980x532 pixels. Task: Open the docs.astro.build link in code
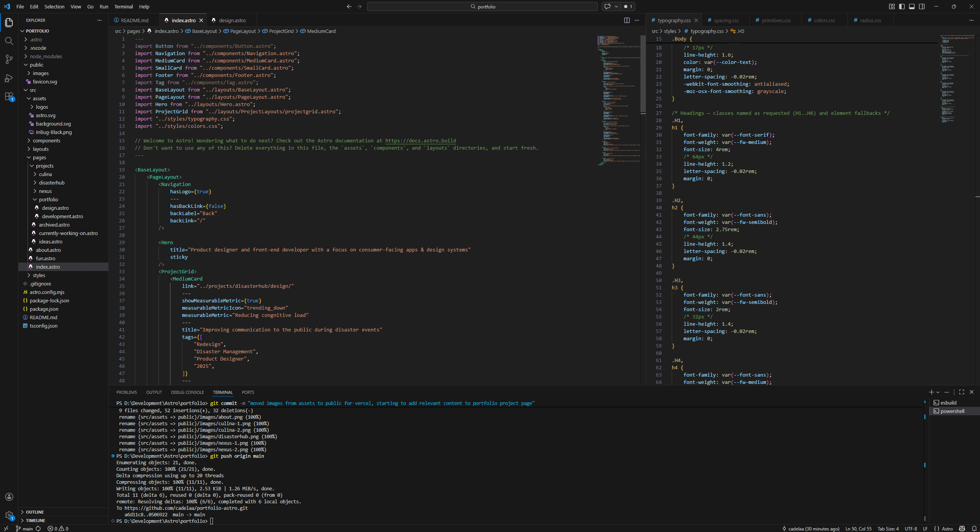[x=420, y=140]
